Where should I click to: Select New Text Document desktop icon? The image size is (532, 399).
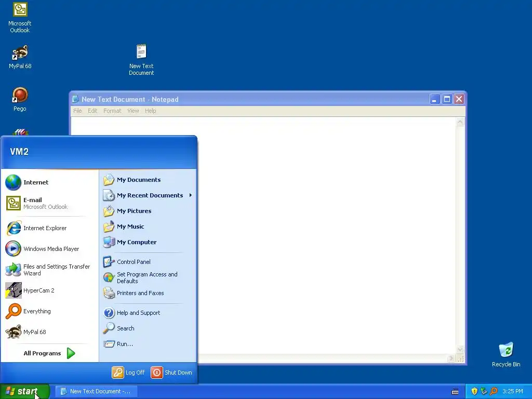tap(141, 60)
